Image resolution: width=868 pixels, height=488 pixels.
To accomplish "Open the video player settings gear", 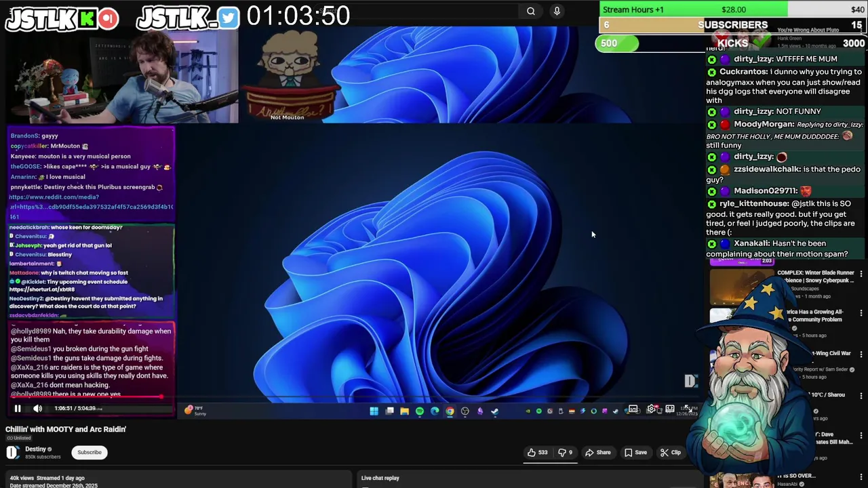I will pos(652,409).
